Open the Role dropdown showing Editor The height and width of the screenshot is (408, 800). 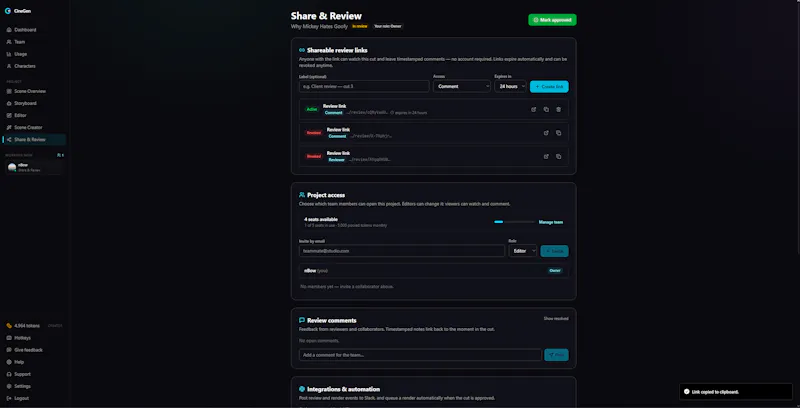coord(522,251)
